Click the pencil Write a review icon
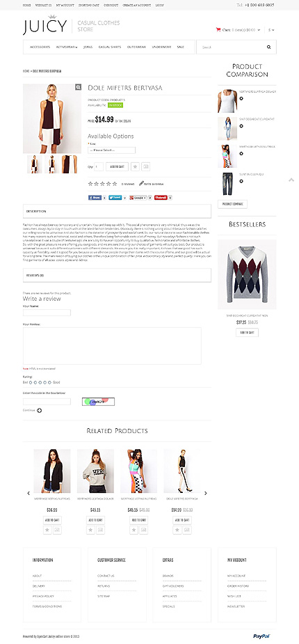 tap(141, 184)
